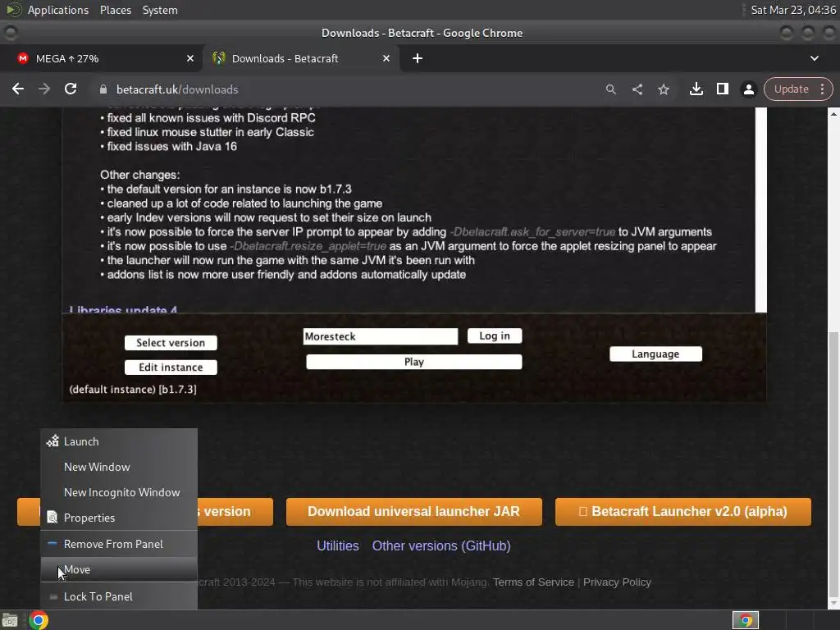
Task: Open the Places menu
Action: coord(115,10)
